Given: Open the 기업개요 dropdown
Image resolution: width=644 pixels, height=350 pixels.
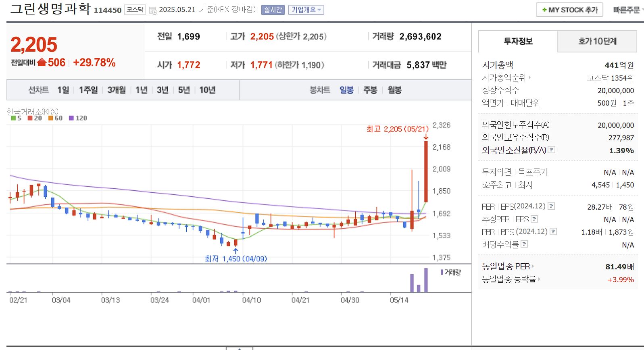Looking at the screenshot, I should pos(306,10).
